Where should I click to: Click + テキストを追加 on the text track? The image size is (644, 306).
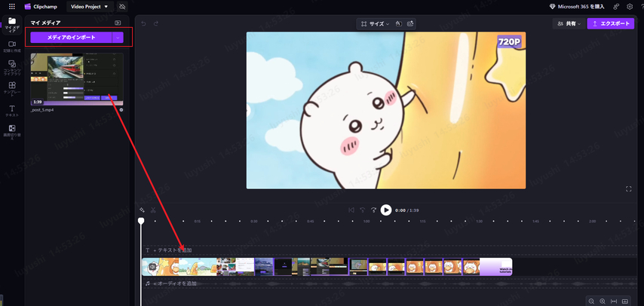pyautogui.click(x=173, y=250)
